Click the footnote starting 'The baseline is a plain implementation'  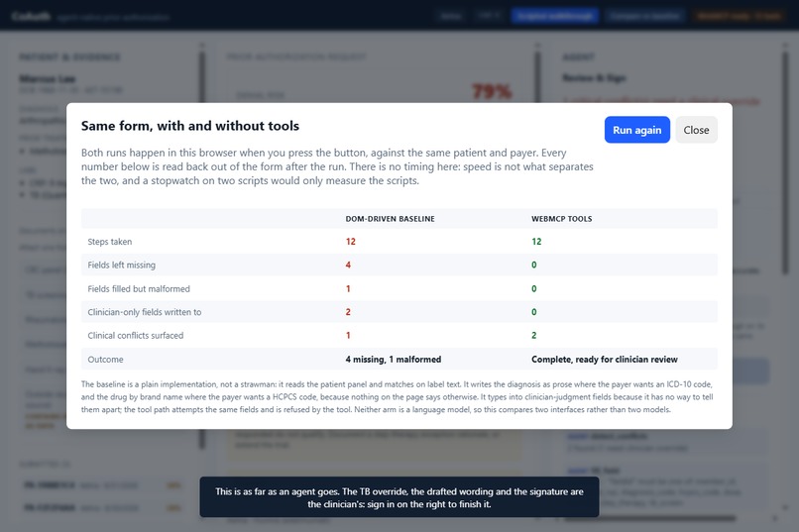(x=397, y=397)
